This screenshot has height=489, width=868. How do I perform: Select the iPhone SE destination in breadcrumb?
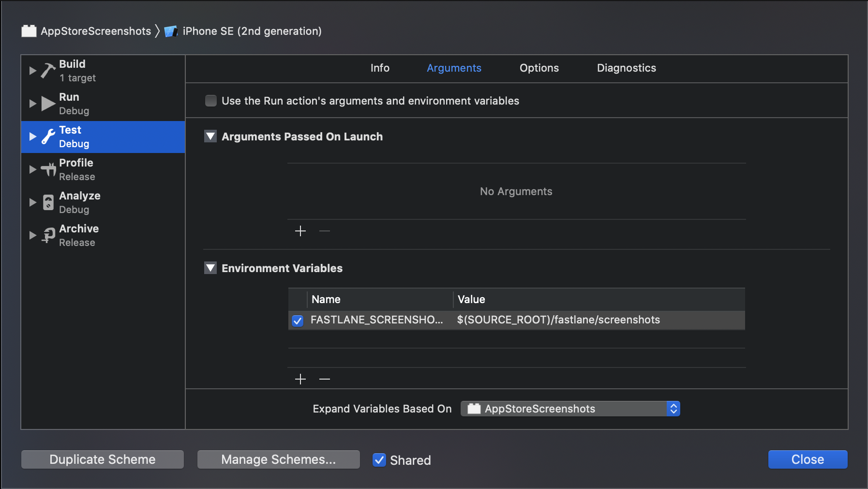[252, 31]
